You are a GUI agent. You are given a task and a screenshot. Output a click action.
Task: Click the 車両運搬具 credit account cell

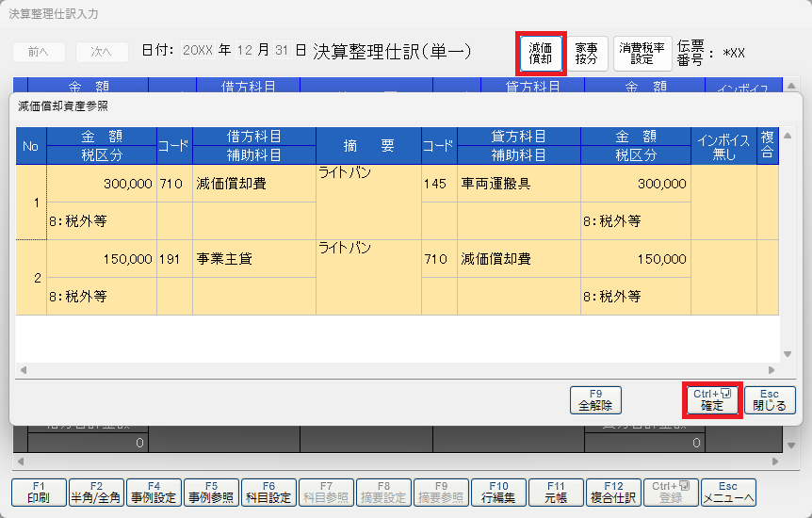click(x=518, y=185)
